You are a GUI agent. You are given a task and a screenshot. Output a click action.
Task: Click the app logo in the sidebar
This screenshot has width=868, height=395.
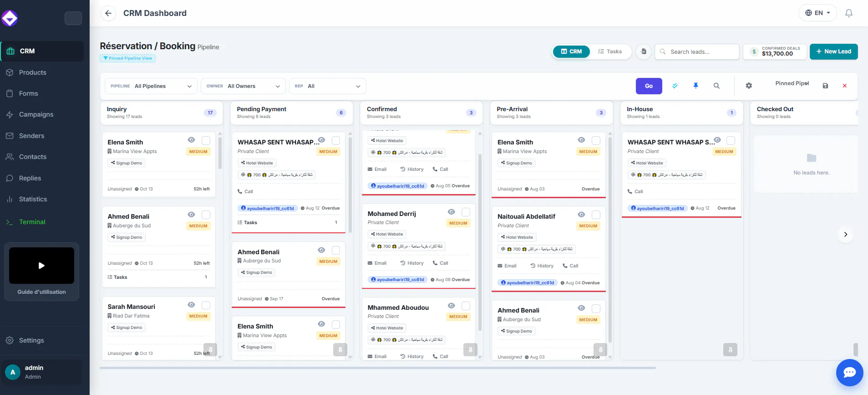tap(10, 18)
